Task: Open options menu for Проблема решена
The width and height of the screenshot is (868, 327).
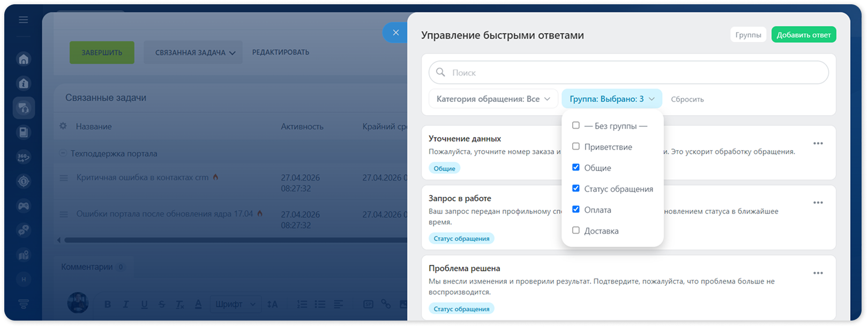Action: (818, 273)
